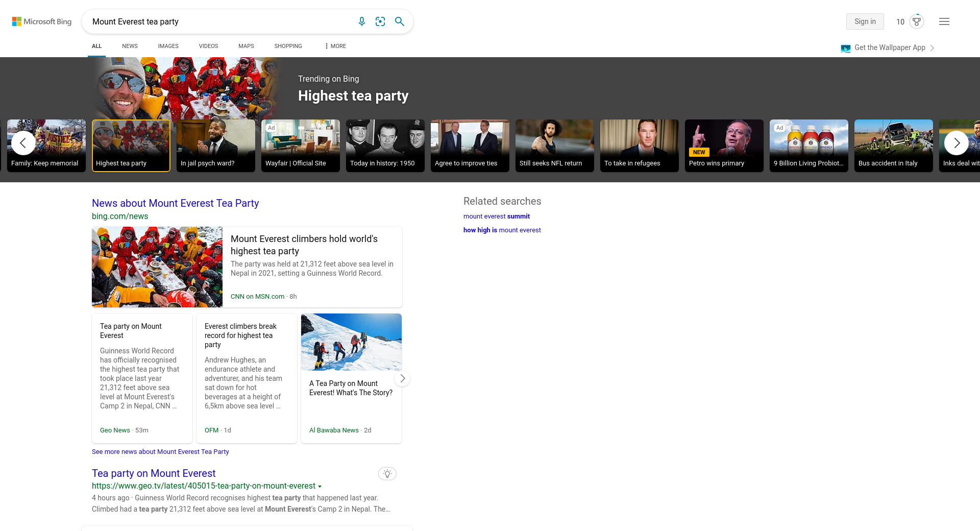980x531 pixels.
Task: Open the Rewards trophy icon
Action: coord(917,21)
